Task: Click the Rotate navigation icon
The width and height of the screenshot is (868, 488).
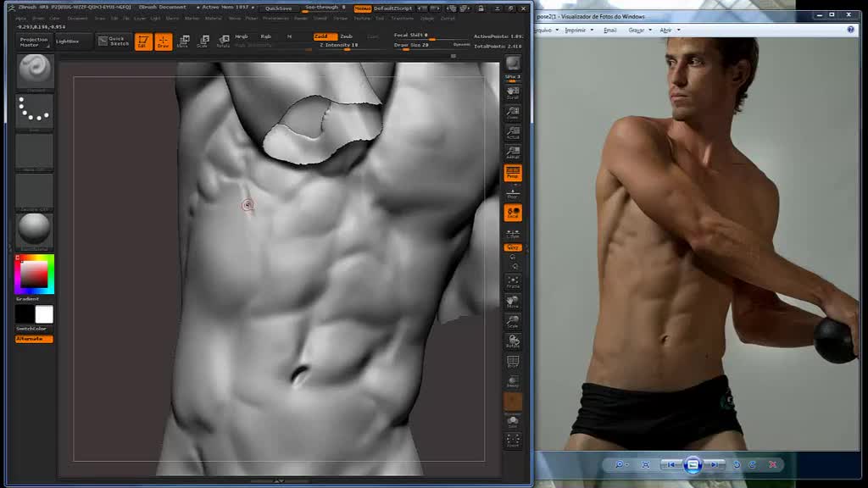Action: [x=513, y=341]
